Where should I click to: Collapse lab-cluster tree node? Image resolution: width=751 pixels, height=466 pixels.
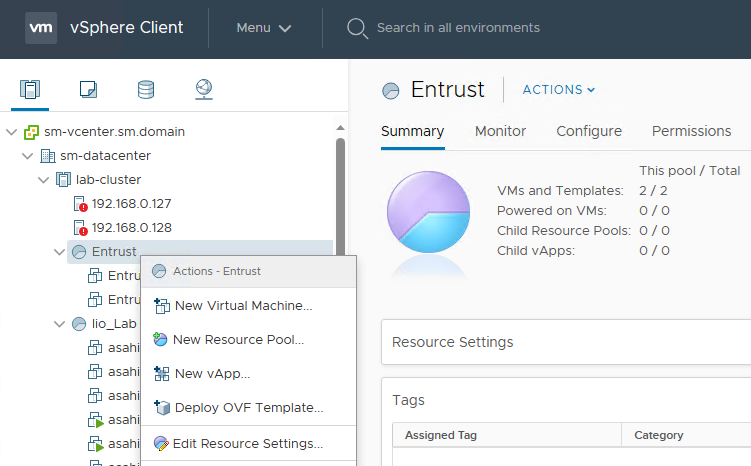tap(44, 180)
